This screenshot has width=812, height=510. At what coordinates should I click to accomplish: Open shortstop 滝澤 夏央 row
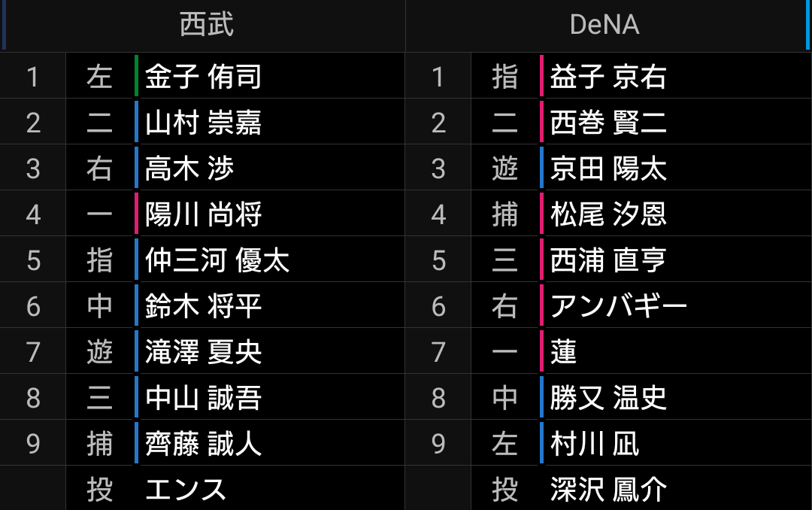pos(203,352)
